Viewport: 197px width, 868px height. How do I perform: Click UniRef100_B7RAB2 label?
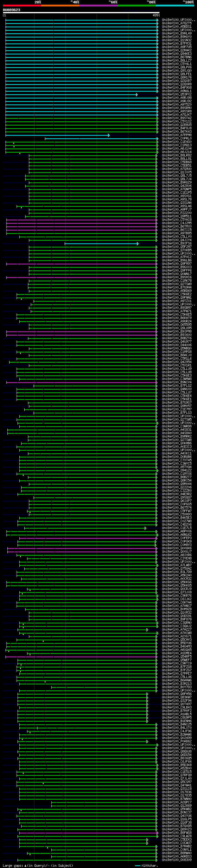pyautogui.click(x=177, y=846)
